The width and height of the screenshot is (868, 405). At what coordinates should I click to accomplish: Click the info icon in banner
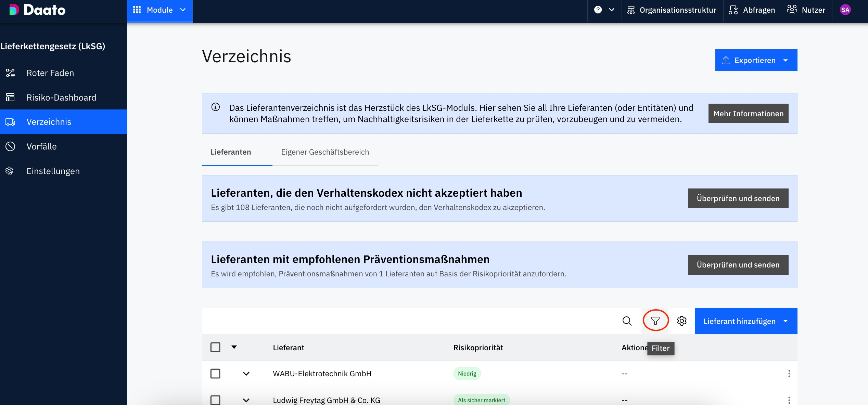click(216, 107)
